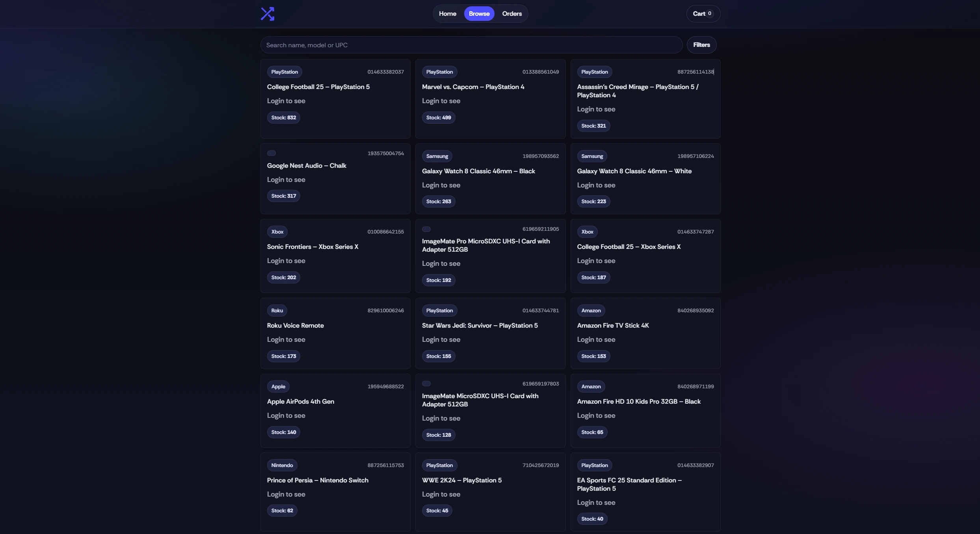The image size is (980, 534).
Task: Click the Xbox tag on Sonic Frontiers
Action: tap(277, 232)
